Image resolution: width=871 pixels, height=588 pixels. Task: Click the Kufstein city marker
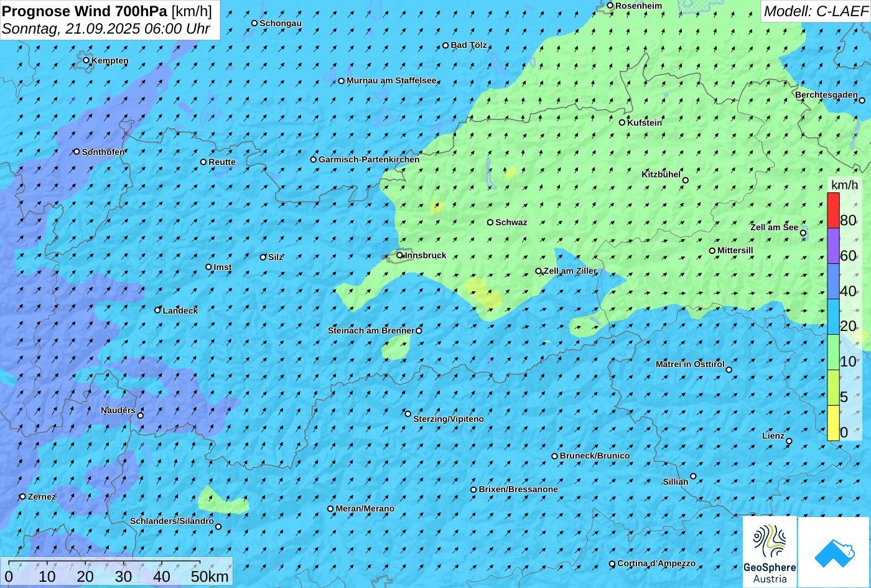(622, 123)
